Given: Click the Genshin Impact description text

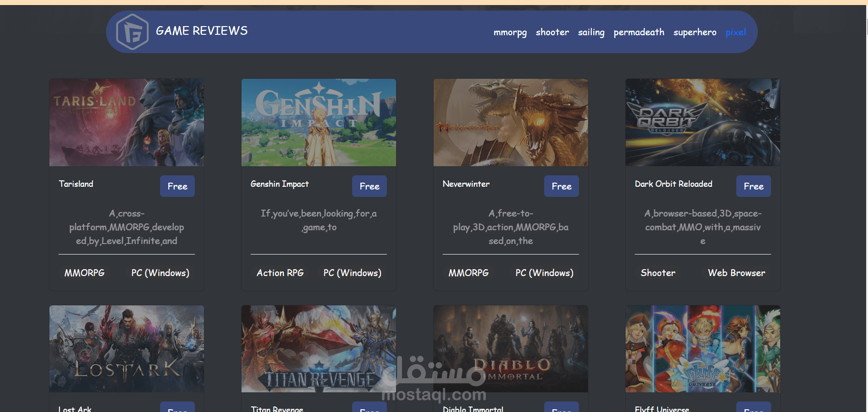Looking at the screenshot, I should click(319, 220).
